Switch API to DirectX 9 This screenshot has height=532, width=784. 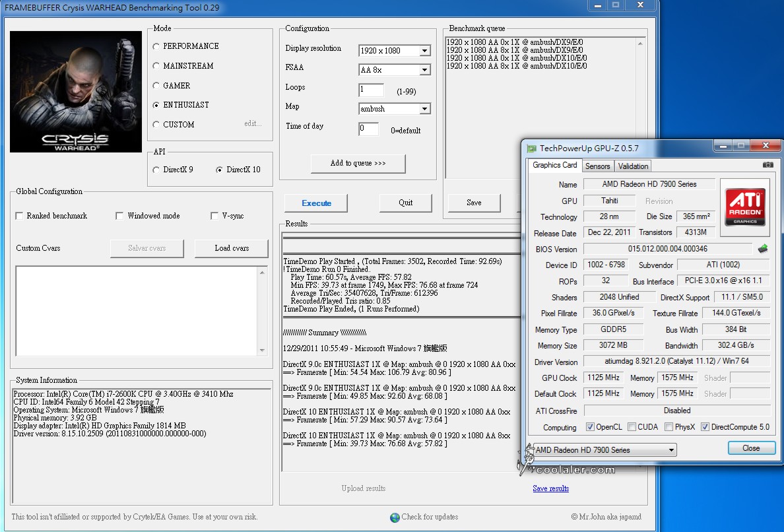(x=156, y=170)
